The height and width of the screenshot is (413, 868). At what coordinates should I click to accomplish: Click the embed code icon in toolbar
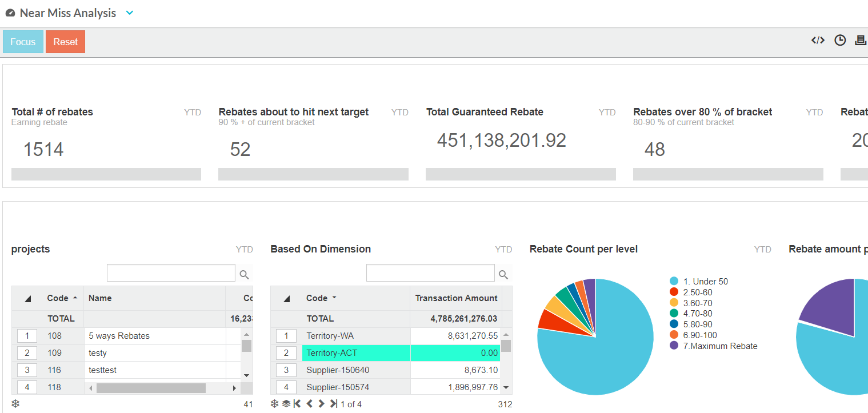pos(818,41)
